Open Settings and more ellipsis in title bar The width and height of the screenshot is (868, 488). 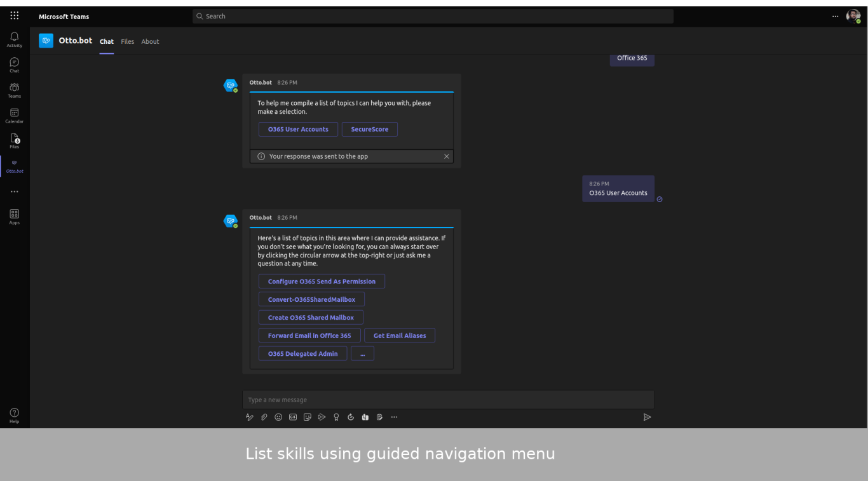(835, 17)
